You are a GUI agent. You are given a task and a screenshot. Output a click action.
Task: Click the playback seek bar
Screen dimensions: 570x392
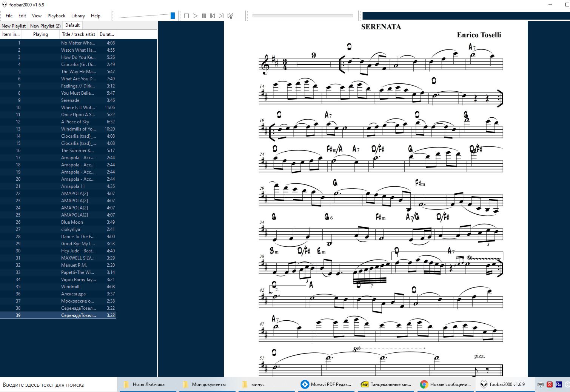302,16
